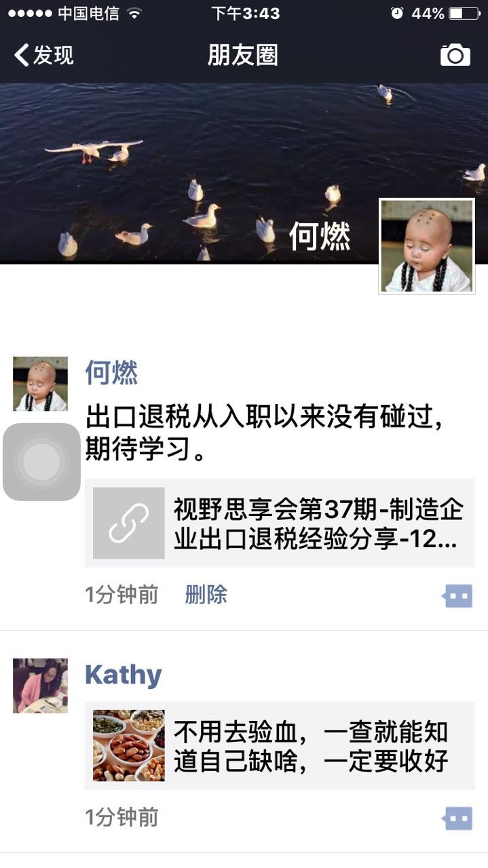Open 何燃's small avatar beside the post
Screen dimensions: 488x868
point(40,384)
